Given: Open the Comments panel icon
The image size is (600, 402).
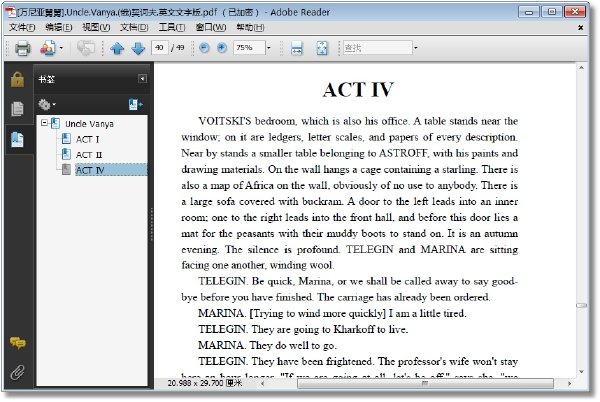Looking at the screenshot, I should [18, 343].
